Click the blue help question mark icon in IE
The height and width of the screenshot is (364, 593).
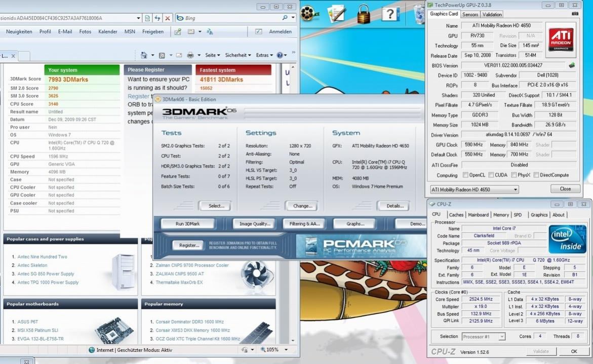coord(280,55)
